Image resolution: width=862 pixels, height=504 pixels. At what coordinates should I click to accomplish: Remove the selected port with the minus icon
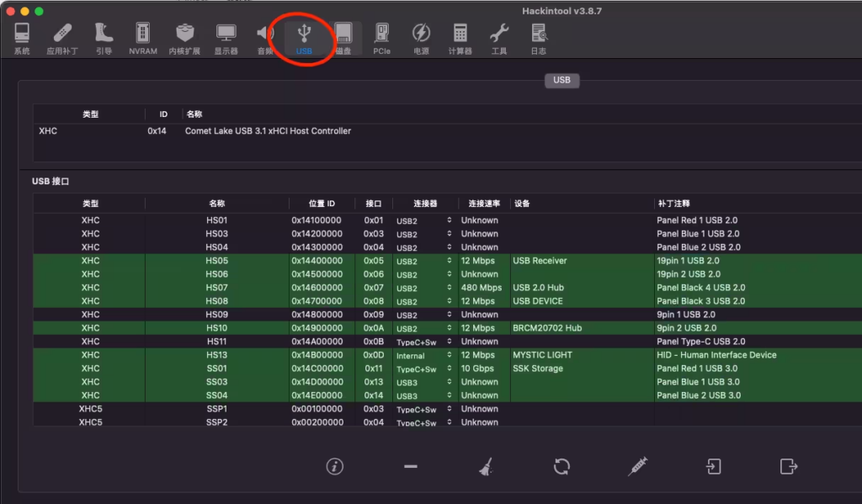(x=411, y=466)
